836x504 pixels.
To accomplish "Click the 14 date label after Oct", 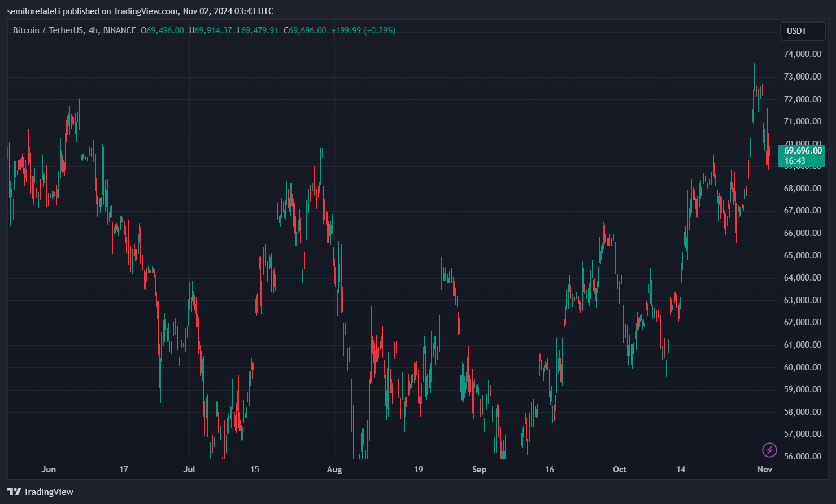I will click(x=681, y=470).
